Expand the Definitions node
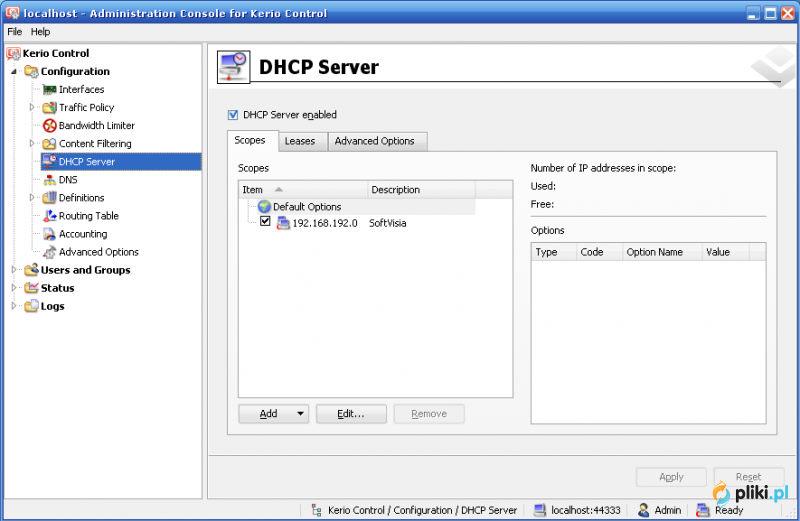This screenshot has width=800, height=521. coord(32,197)
